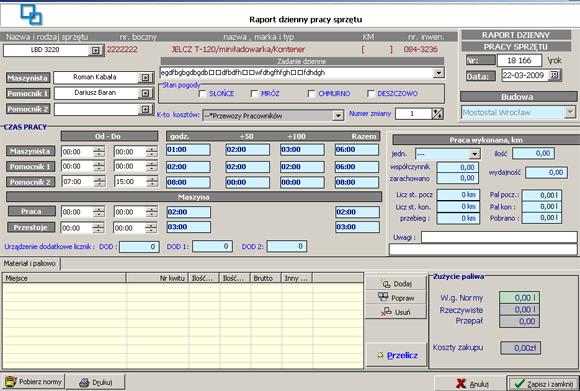
Task: Open picker icon beside Dariusz Baran
Action: [x=145, y=93]
